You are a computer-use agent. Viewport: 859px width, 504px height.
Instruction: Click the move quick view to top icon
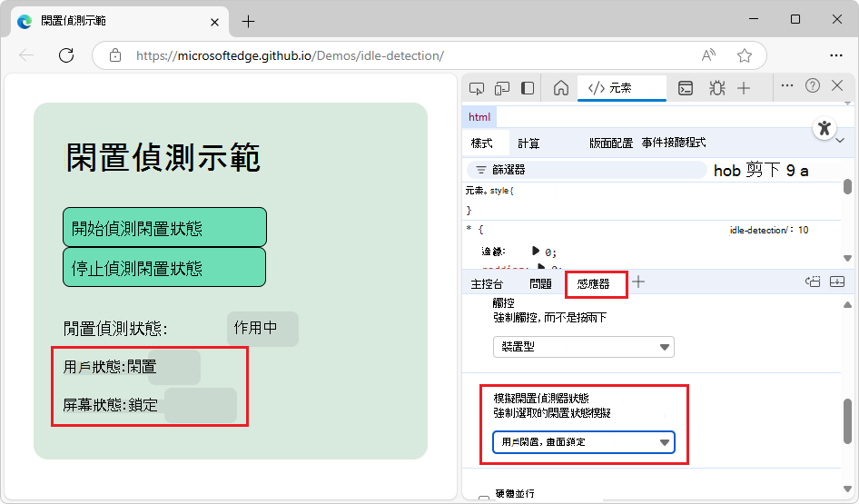pyautogui.click(x=813, y=282)
